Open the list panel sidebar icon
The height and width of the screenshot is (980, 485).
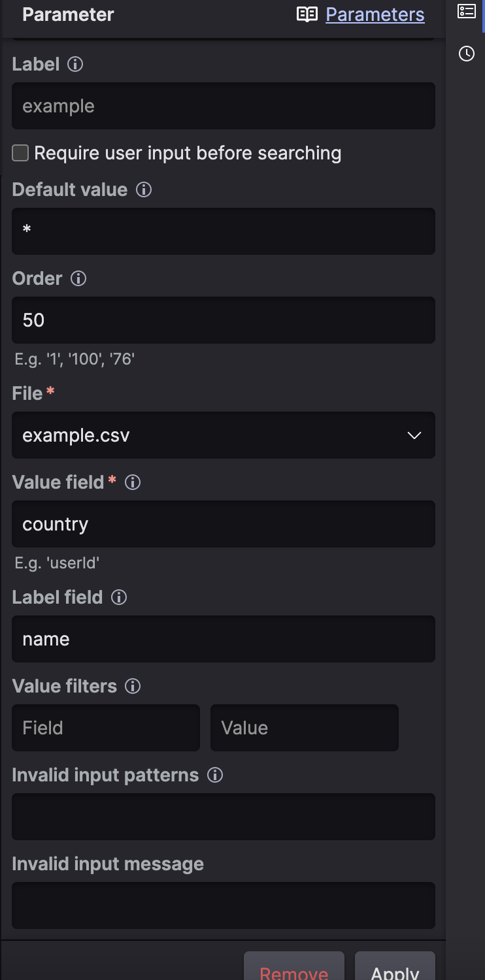(467, 11)
